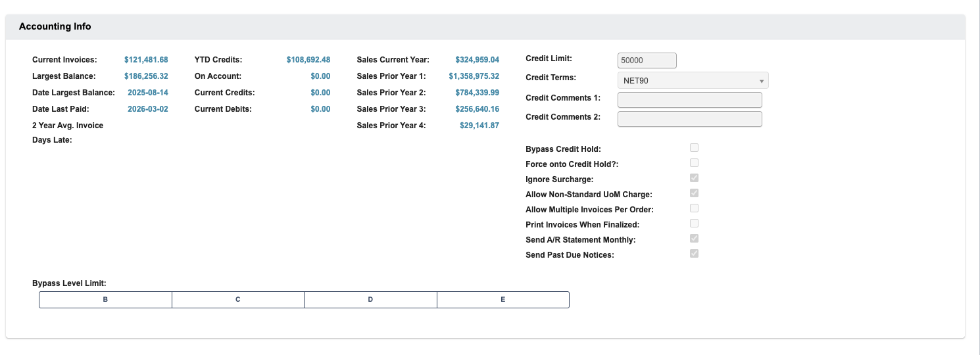Viewport: 980px width, 355px height.
Task: Click the Bypass Level Limit label
Action: coord(69,283)
